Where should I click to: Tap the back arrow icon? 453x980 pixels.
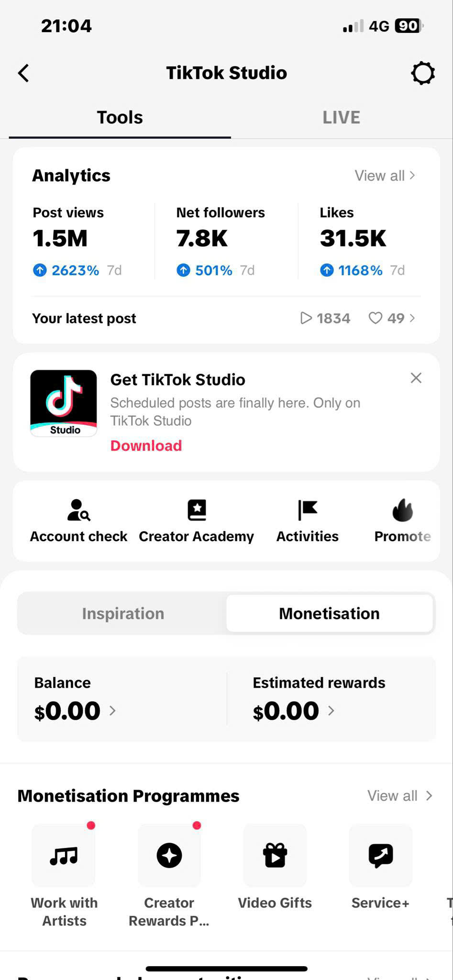coord(23,73)
